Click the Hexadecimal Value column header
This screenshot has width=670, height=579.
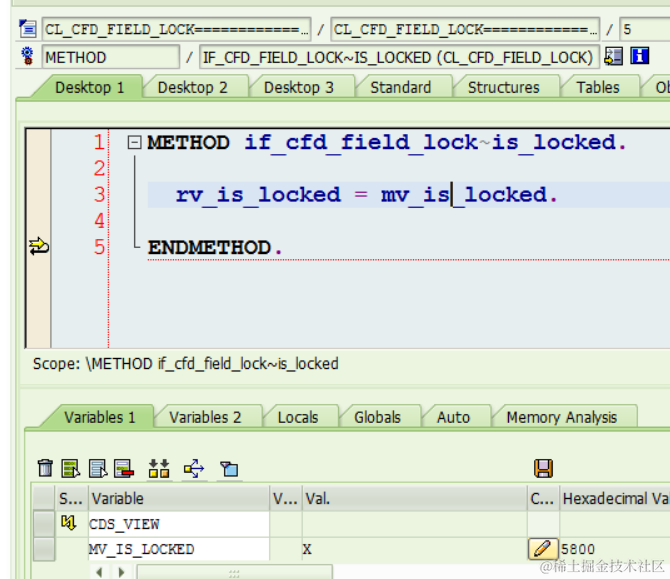click(x=615, y=498)
